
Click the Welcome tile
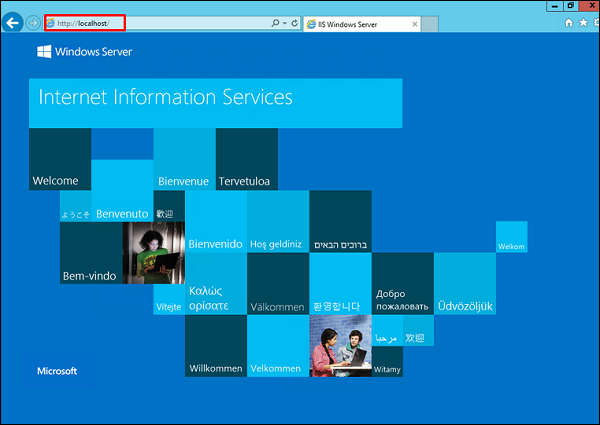pos(59,160)
